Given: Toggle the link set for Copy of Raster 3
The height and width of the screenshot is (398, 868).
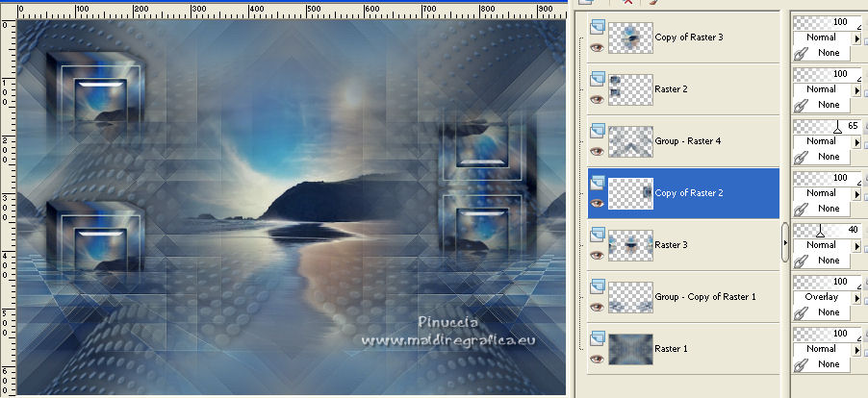Looking at the screenshot, I should point(801,54).
